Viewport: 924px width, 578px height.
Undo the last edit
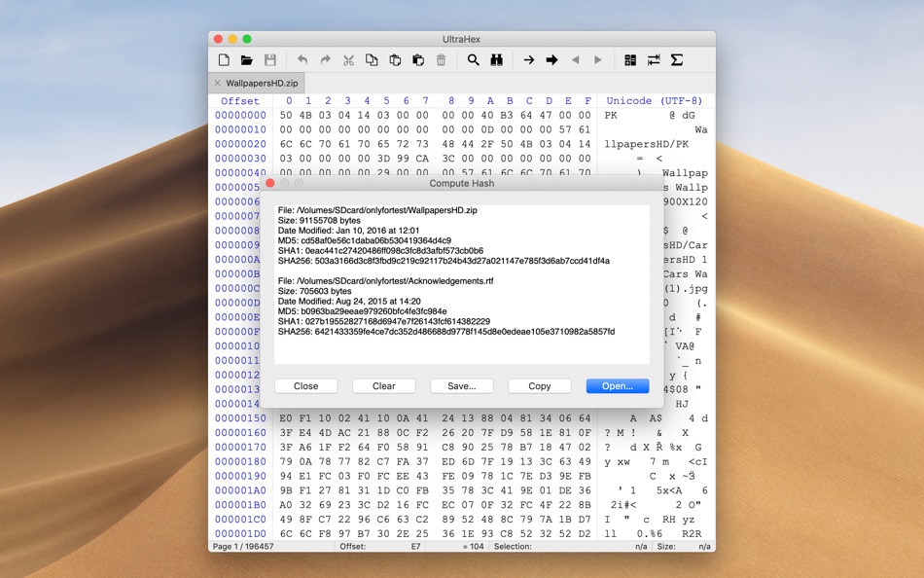pos(302,60)
